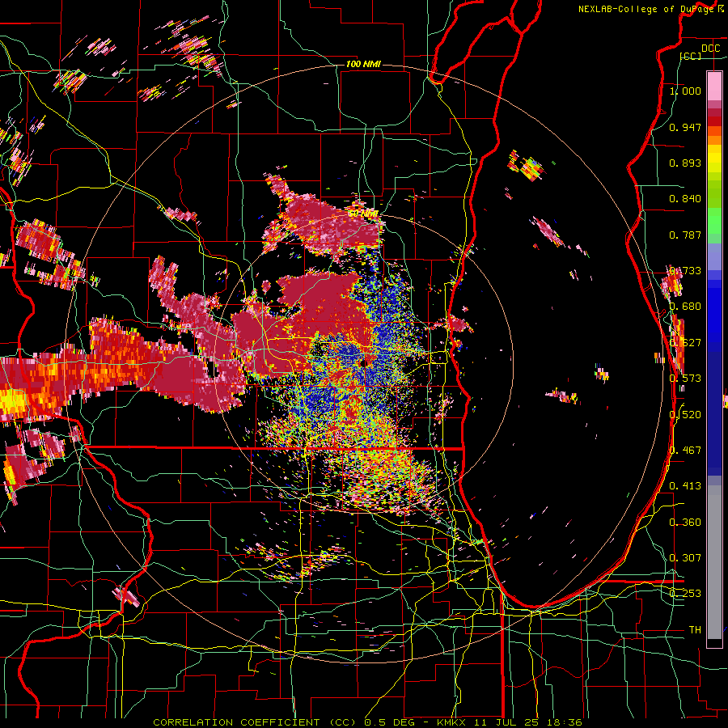Click the gray segment of the color bar
The width and height of the screenshot is (728, 728).
pyautogui.click(x=714, y=562)
